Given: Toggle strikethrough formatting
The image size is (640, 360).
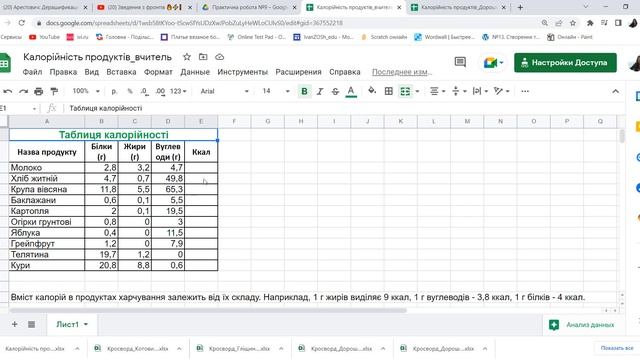Looking at the screenshot, I should coord(335,91).
